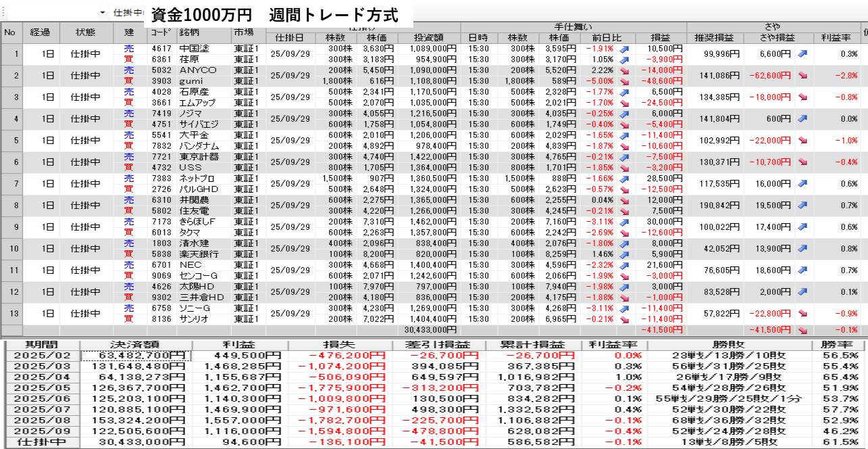Click the red down arrow beside -62,600円

pyautogui.click(x=802, y=75)
